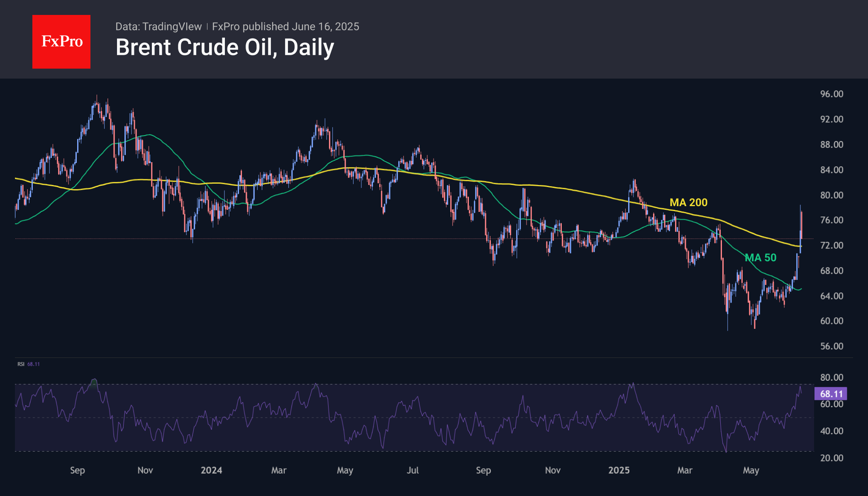Click the 20.00 RSI axis label
Image resolution: width=868 pixels, height=496 pixels.
coord(831,458)
